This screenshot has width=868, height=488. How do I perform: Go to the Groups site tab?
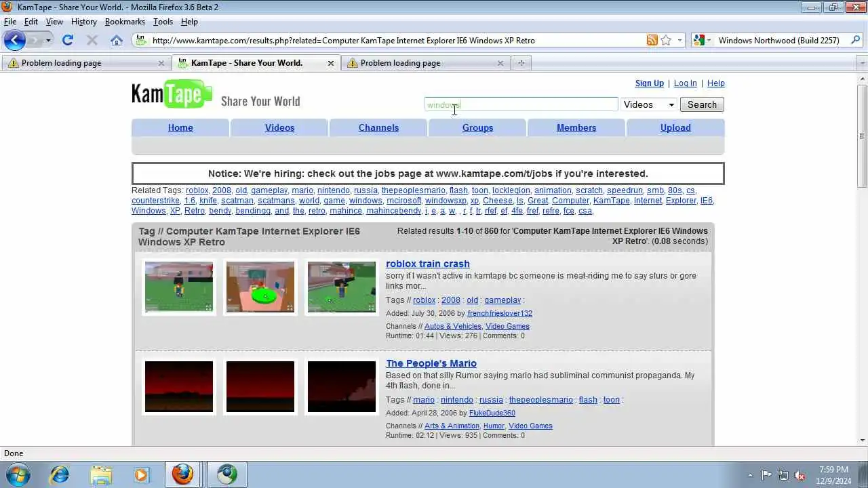(477, 127)
